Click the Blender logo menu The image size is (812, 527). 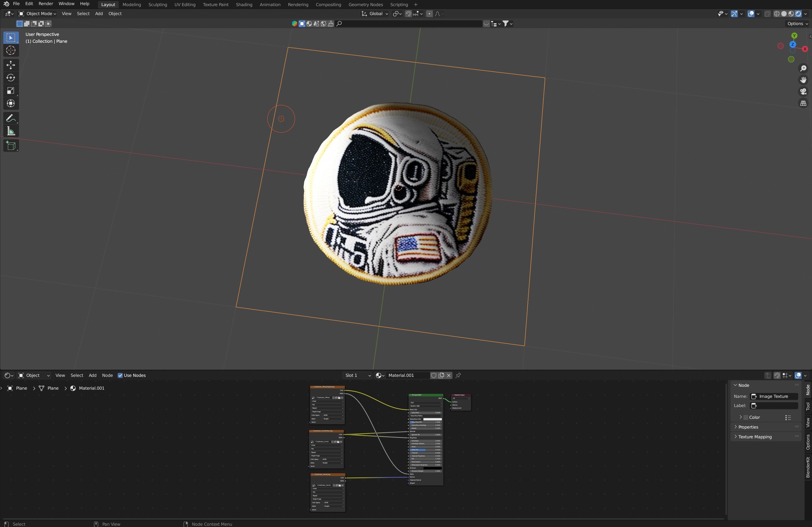pos(6,4)
